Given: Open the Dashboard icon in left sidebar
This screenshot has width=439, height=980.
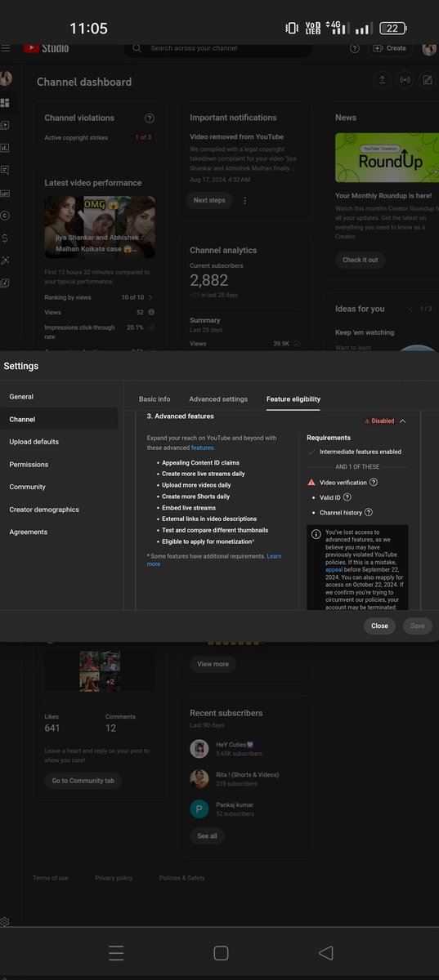Looking at the screenshot, I should 5,103.
